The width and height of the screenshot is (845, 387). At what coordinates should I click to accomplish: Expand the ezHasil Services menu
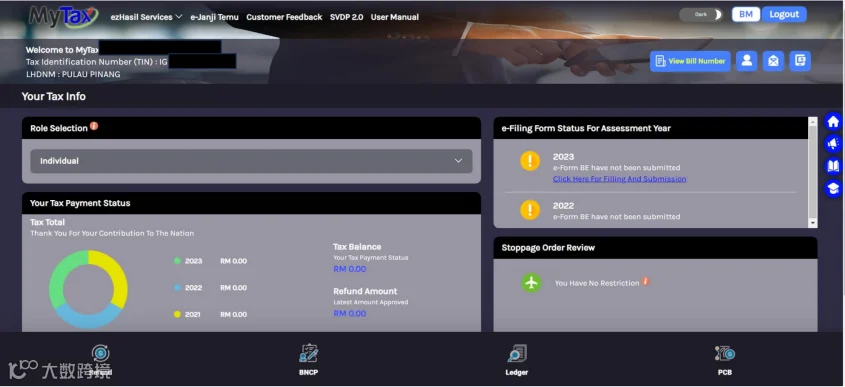click(146, 17)
